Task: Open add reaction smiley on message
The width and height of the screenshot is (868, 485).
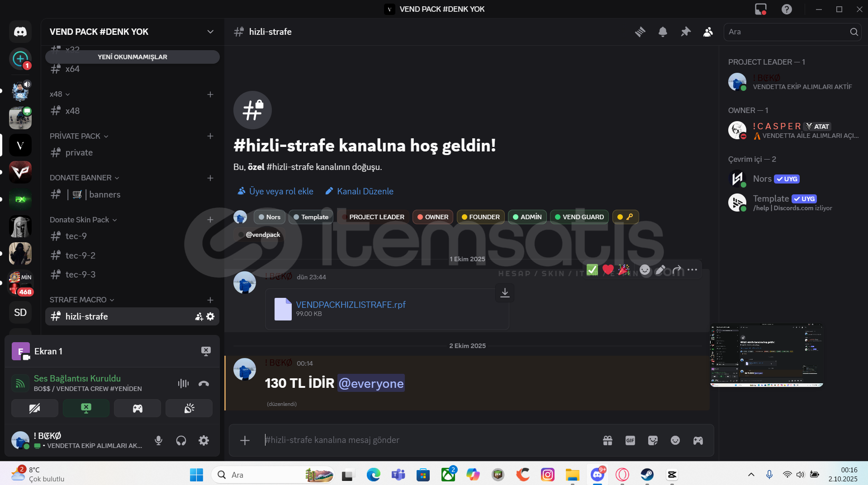Action: click(645, 270)
